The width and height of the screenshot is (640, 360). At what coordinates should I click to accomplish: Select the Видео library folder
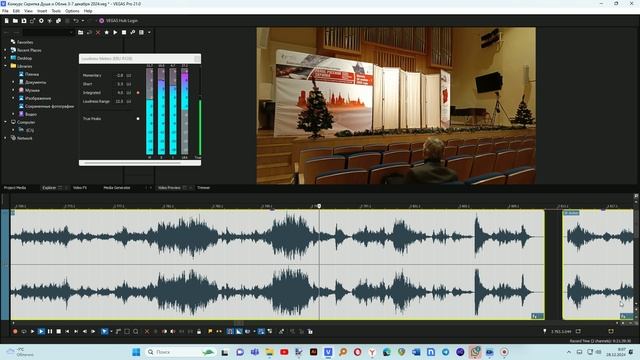(31, 114)
